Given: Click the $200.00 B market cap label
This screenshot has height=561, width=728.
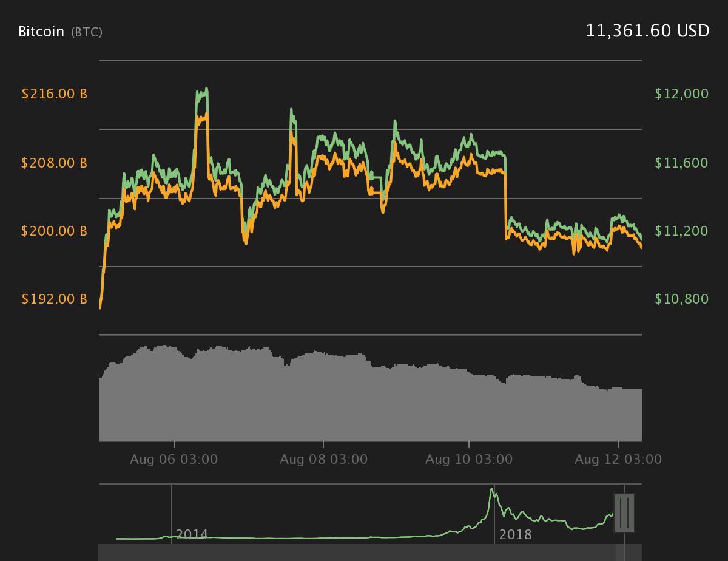Looking at the screenshot, I should click(55, 231).
